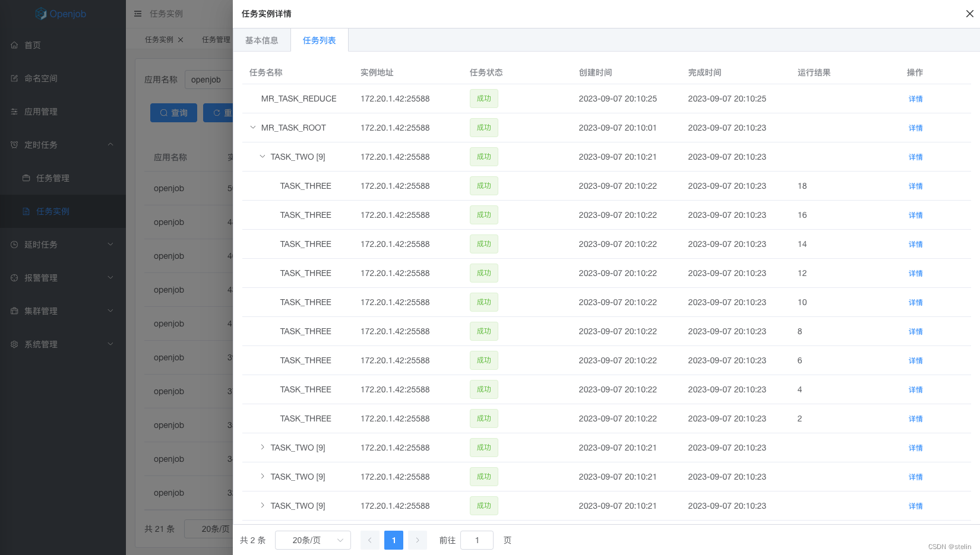This screenshot has height=555, width=980.
Task: Open the drawer's 20条/页 page size dropdown
Action: [x=313, y=540]
